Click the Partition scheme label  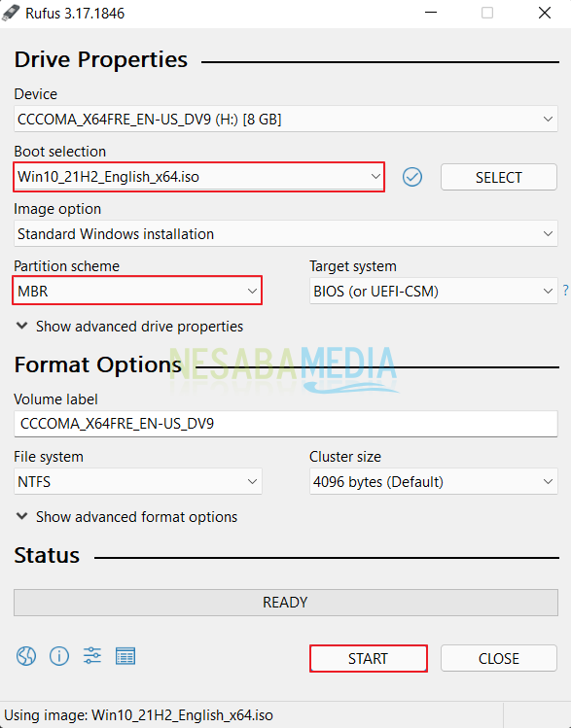(66, 266)
